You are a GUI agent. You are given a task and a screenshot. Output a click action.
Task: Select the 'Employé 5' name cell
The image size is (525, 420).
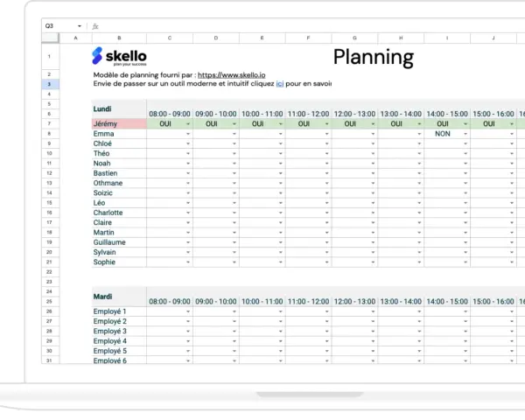pyautogui.click(x=119, y=351)
